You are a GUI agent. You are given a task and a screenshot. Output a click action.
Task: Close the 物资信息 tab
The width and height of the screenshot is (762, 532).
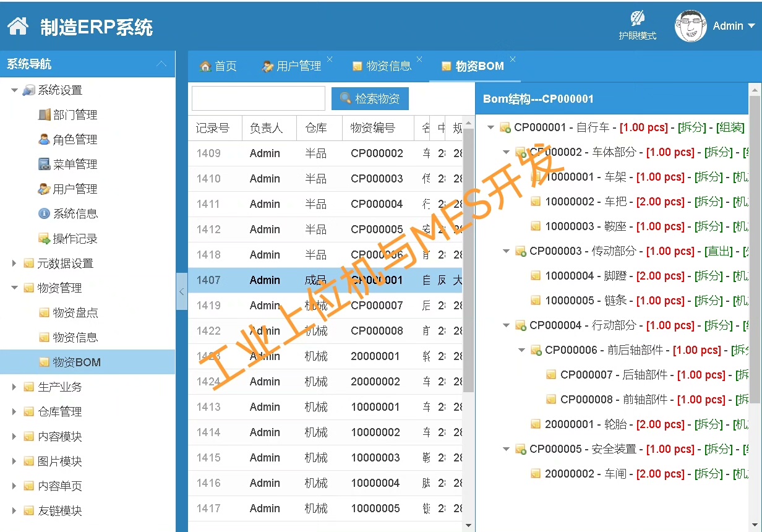click(419, 59)
